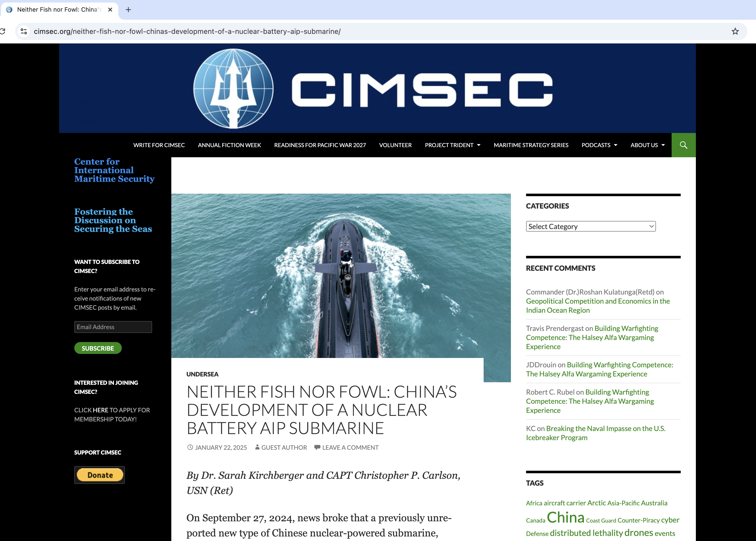Click the CIMSEC banner wordmark

tap(422, 90)
